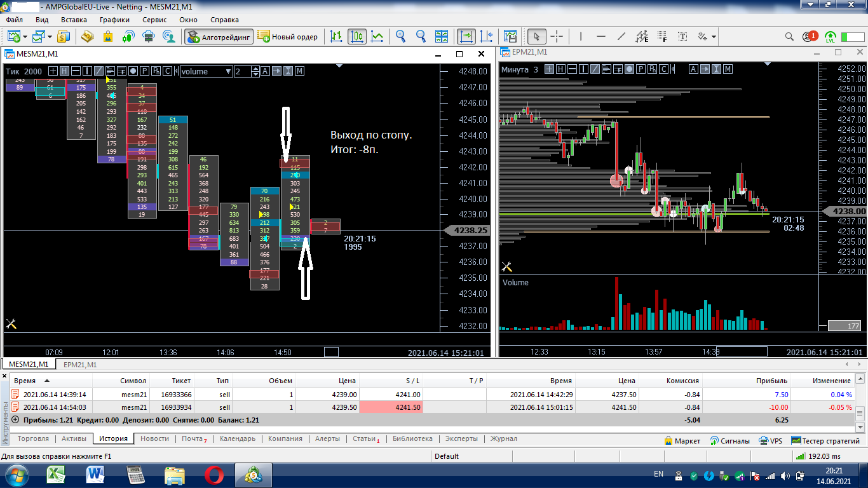Switch to the EPM21,M1 chart tab
The image size is (868, 488).
point(79,365)
